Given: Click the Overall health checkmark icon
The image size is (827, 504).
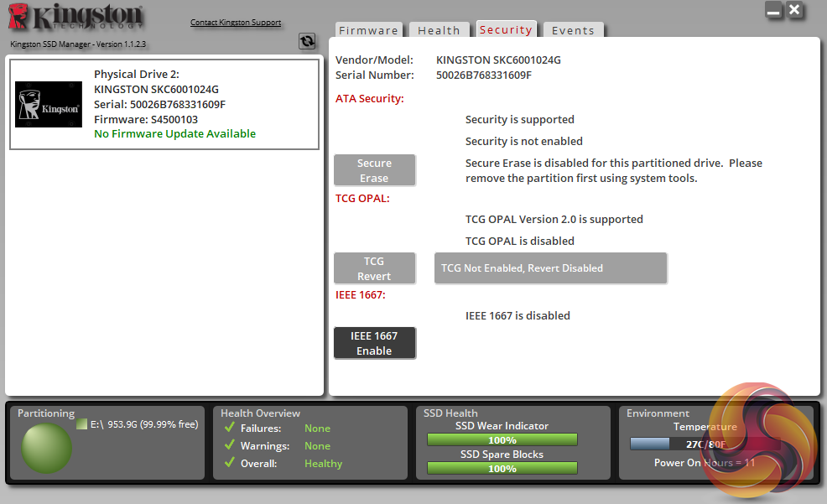Looking at the screenshot, I should point(228,464).
